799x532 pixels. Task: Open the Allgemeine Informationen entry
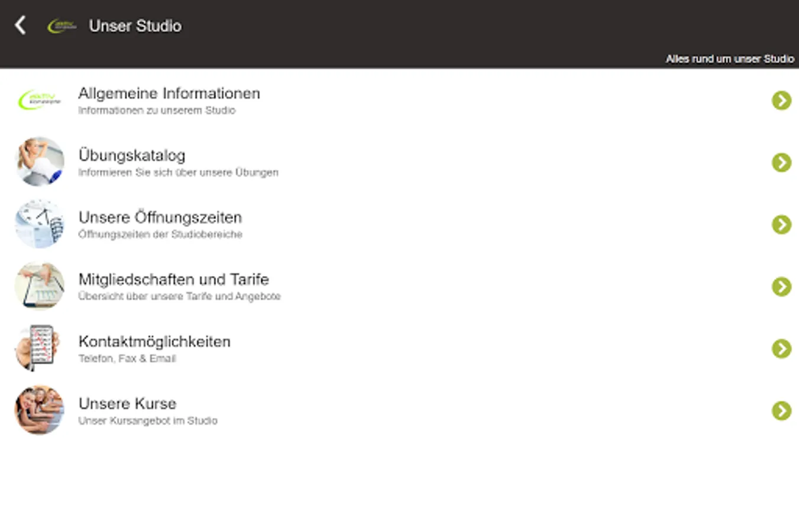click(169, 94)
